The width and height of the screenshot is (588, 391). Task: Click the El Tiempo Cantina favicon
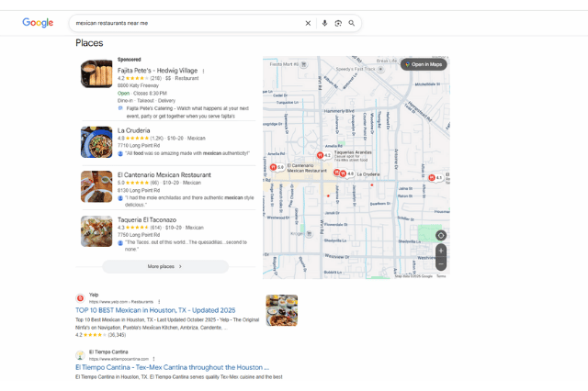coord(80,355)
